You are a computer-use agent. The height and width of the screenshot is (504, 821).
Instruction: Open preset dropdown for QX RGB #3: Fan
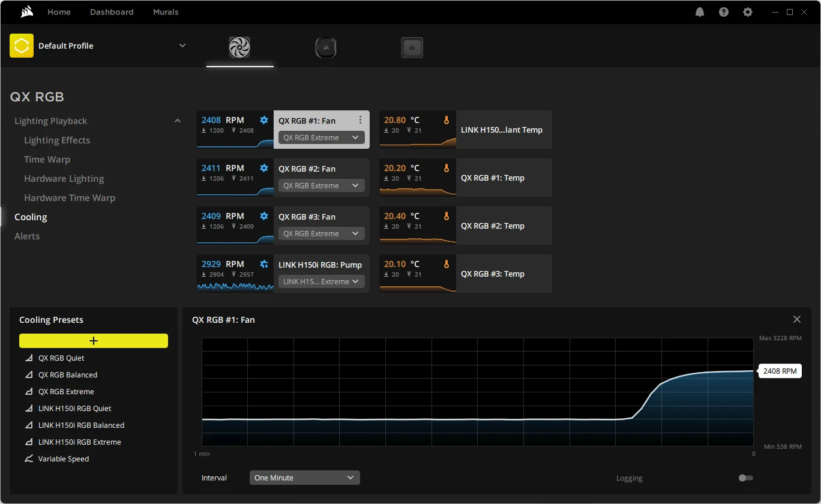[x=322, y=233]
